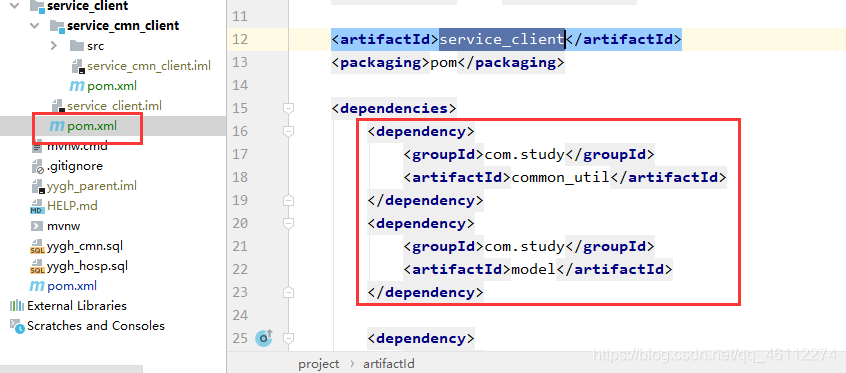Click the yygh_hosp.sql SQL icon

coord(37,267)
